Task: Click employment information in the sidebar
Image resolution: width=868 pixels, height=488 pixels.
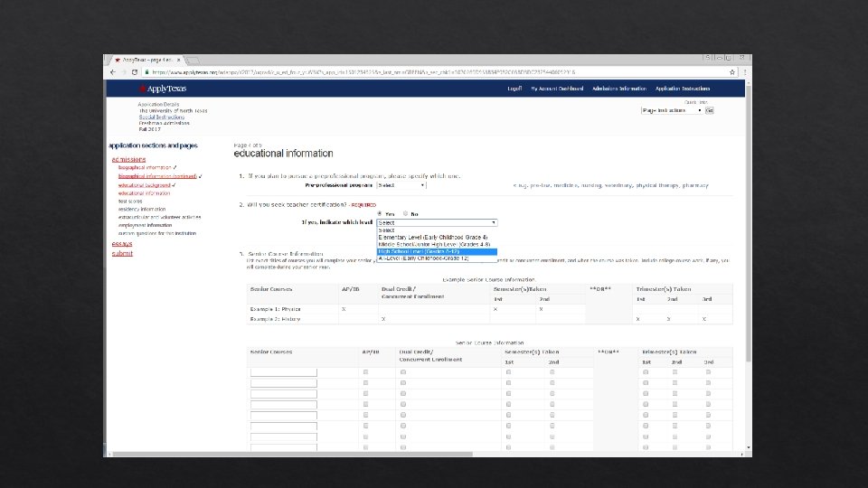Action: click(x=145, y=225)
